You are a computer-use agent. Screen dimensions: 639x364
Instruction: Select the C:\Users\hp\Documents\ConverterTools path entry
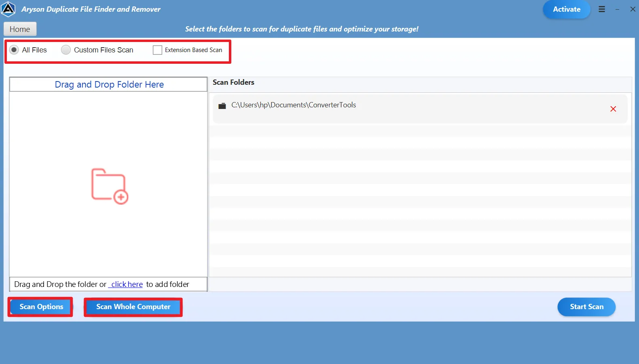click(293, 105)
